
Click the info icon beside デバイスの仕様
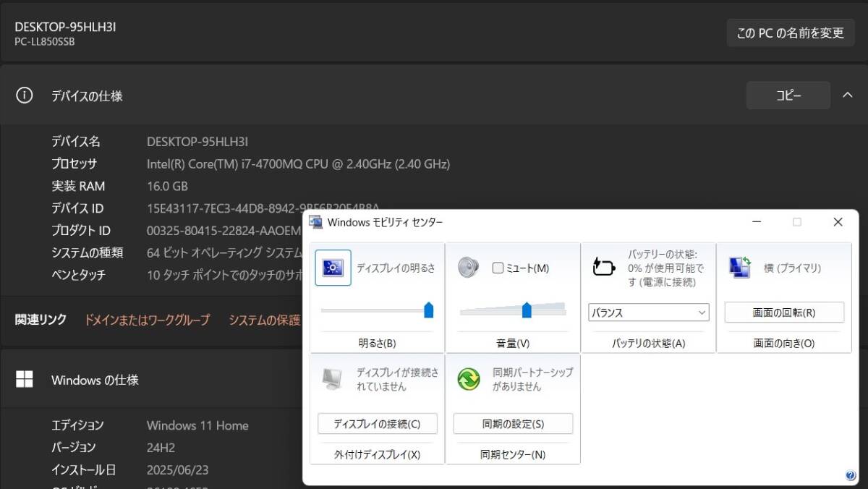pos(25,95)
